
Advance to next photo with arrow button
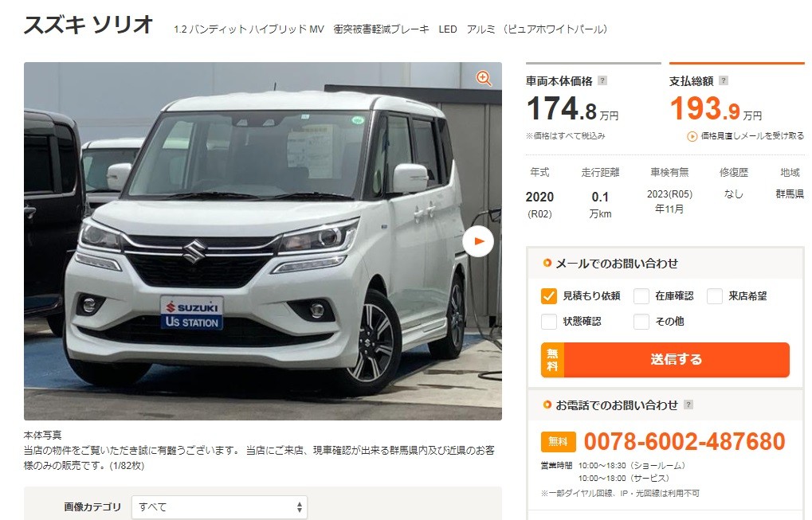point(478,241)
